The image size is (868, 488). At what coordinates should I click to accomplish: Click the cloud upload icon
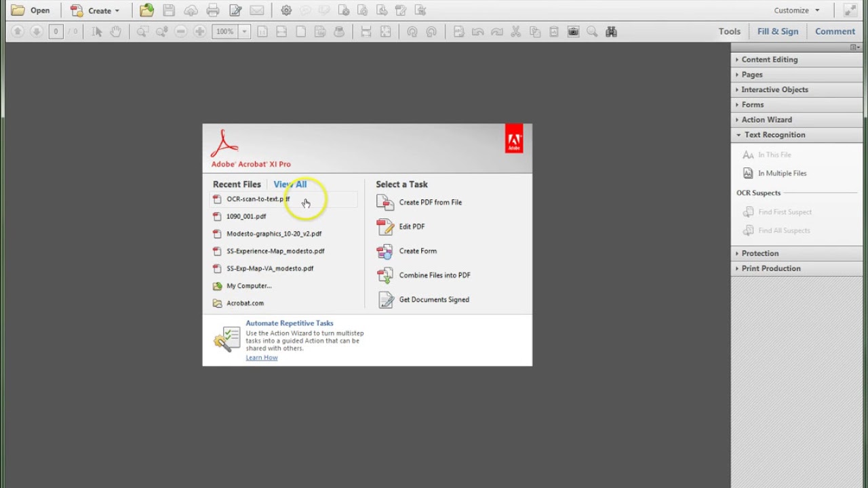[x=191, y=10]
